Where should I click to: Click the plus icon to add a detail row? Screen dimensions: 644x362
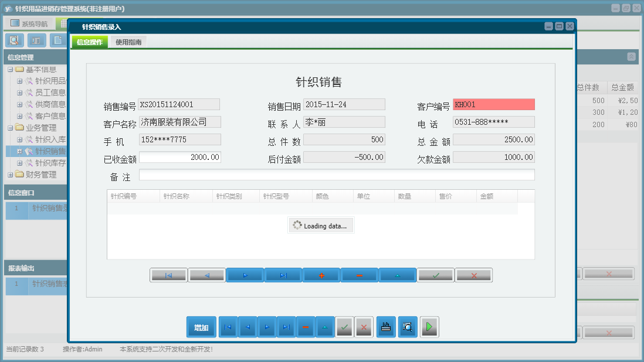321,275
